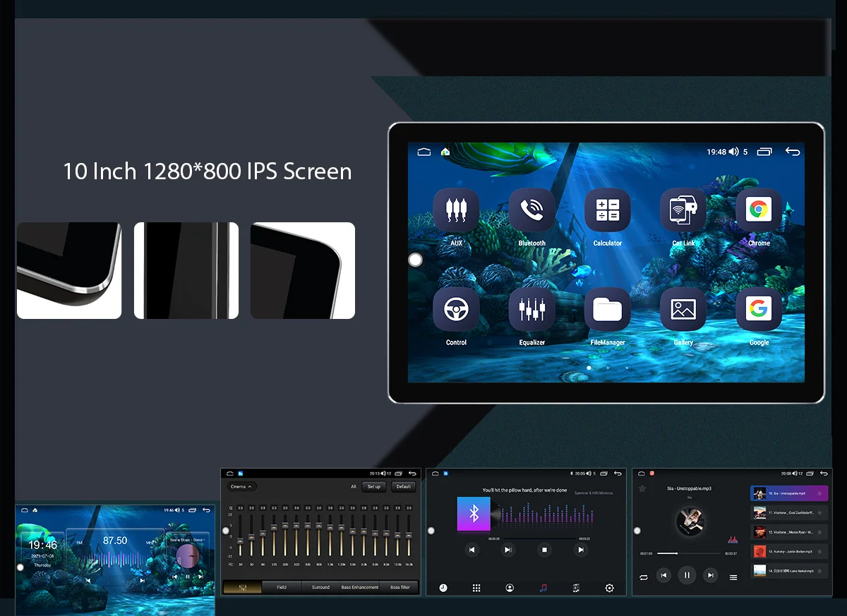Tap back arrow in music player screen
Viewport: 847px width, 616px height.
[x=823, y=473]
